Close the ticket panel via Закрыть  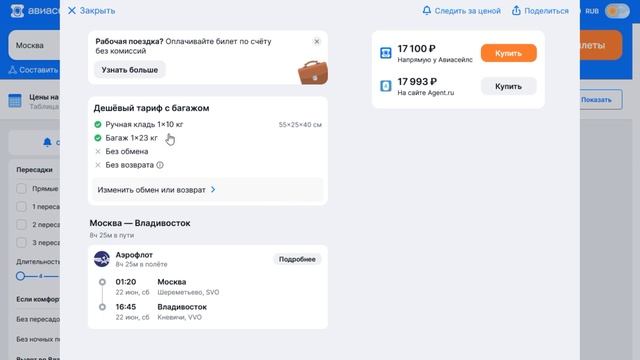pyautogui.click(x=91, y=11)
